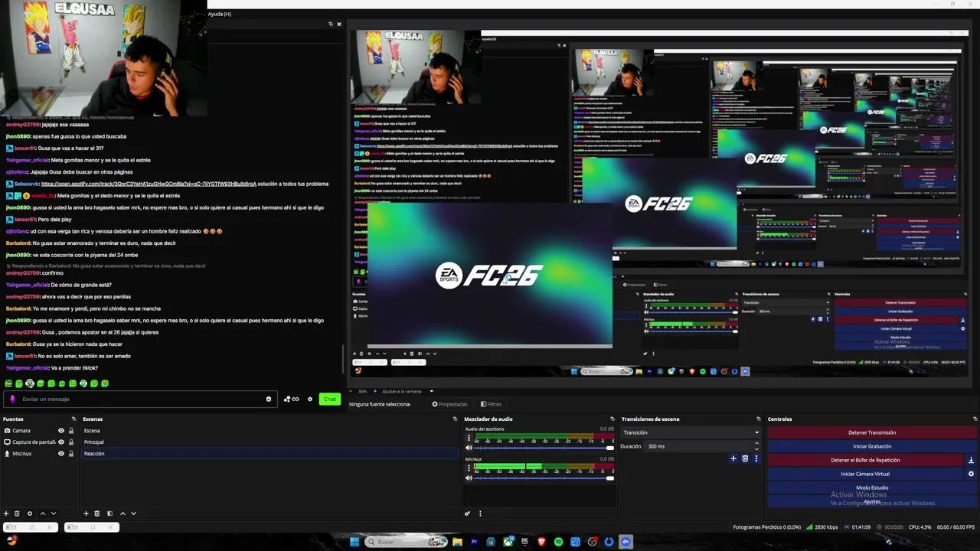
Task: Open the Ayuda (H) menu
Action: (x=220, y=14)
